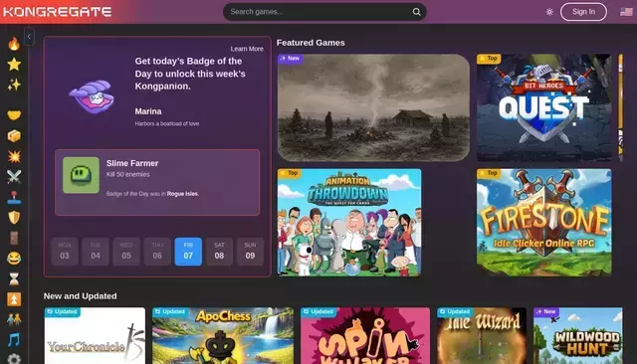Open the Wildwood Hunt game card

point(577,335)
